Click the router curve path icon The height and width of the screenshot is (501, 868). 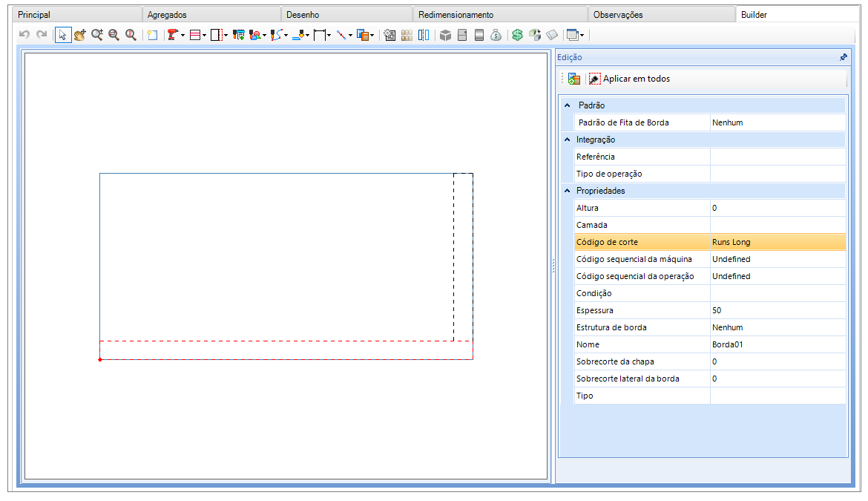pos(277,35)
